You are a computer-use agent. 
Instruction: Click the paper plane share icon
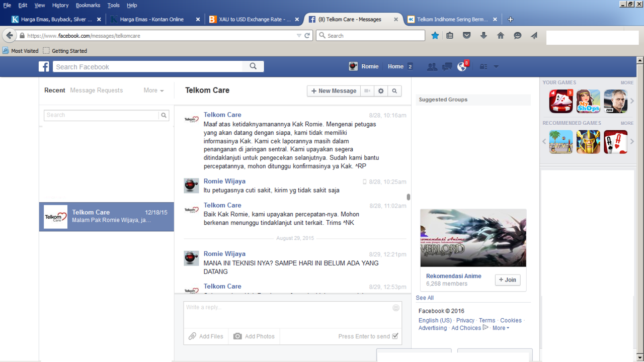tap(534, 36)
